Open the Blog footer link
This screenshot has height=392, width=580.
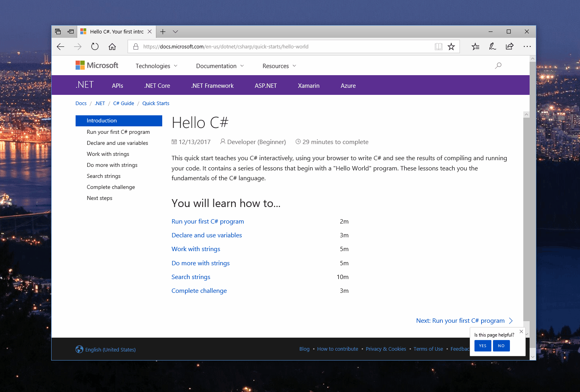[304, 349]
